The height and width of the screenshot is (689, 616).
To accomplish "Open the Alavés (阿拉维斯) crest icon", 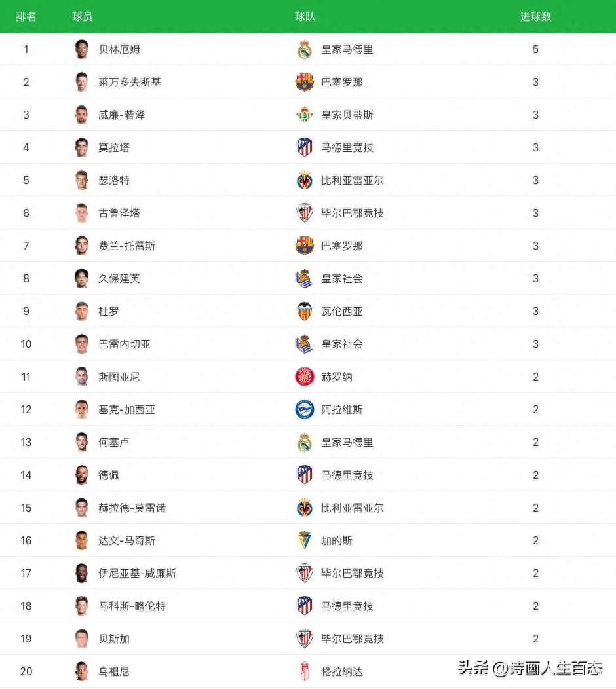I will click(305, 409).
